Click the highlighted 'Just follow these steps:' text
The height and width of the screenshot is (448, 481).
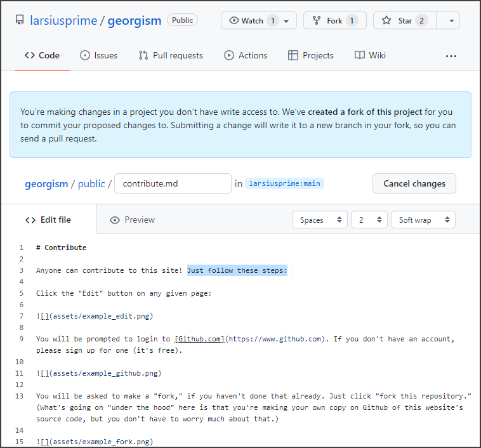237,270
